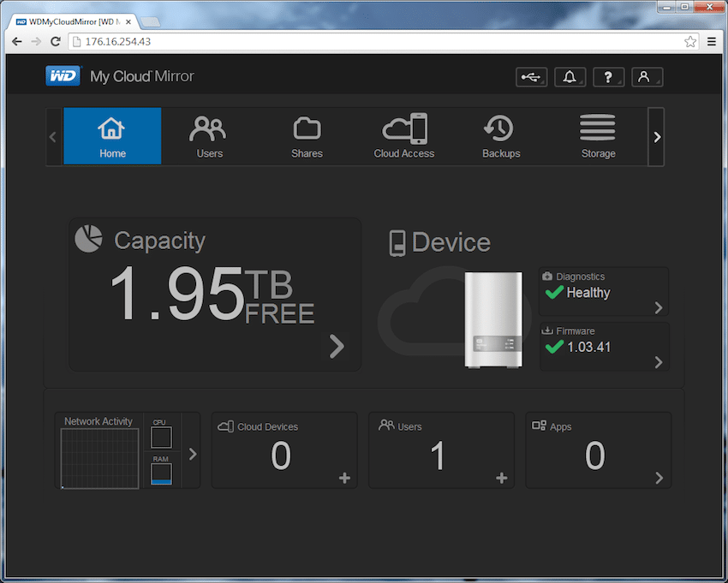The width and height of the screenshot is (728, 583).
Task: Open the Users tab in navigation
Action: tap(209, 136)
